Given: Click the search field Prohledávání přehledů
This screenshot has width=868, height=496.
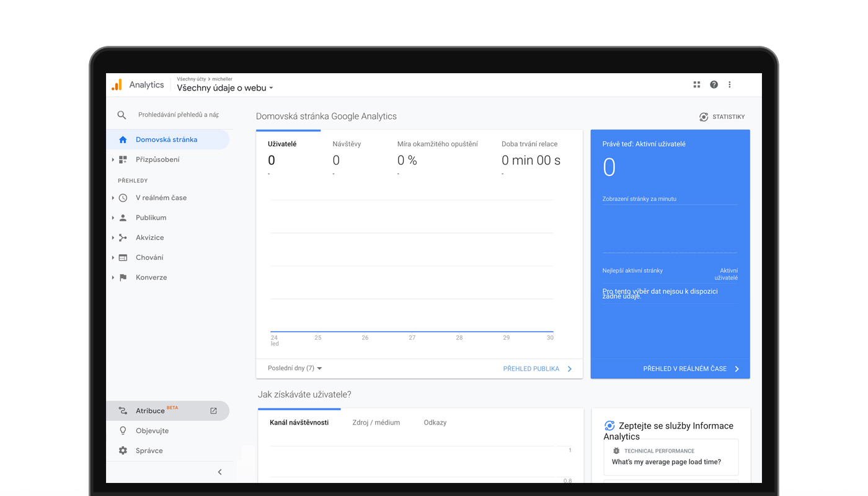Looking at the screenshot, I should pyautogui.click(x=179, y=115).
